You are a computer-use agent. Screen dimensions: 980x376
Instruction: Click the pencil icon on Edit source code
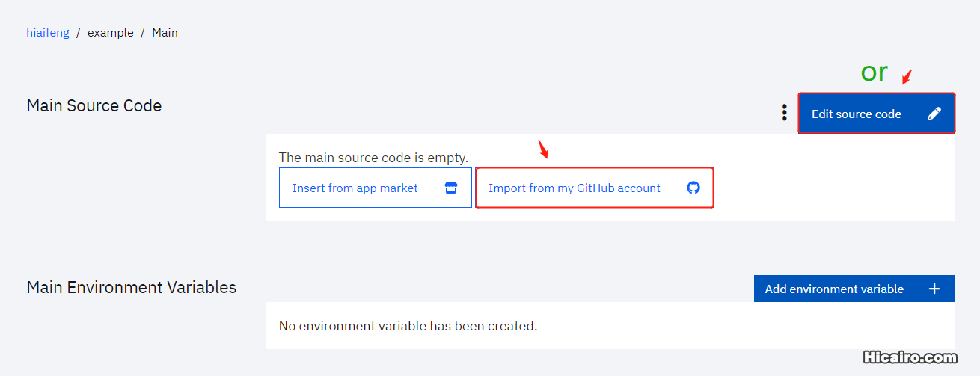[x=934, y=114]
